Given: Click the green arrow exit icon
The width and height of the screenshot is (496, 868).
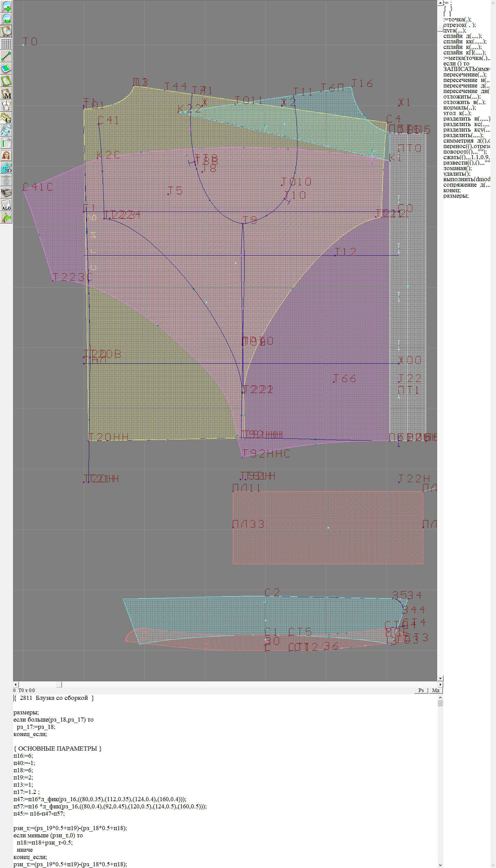Looking at the screenshot, I should (6, 217).
